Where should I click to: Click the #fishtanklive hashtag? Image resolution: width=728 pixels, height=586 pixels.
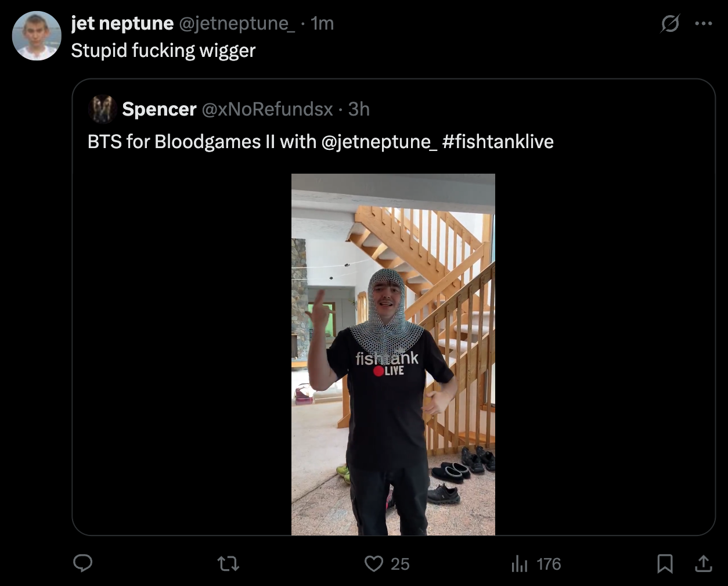coord(498,142)
